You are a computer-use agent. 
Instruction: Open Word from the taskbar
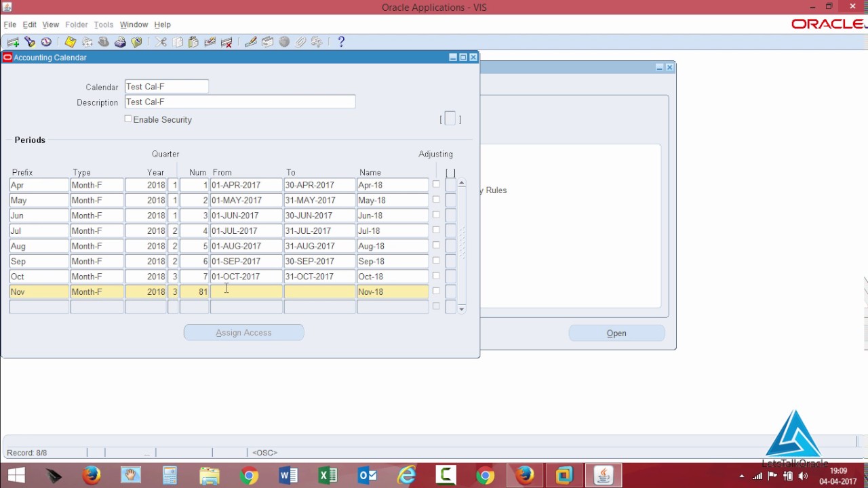289,476
